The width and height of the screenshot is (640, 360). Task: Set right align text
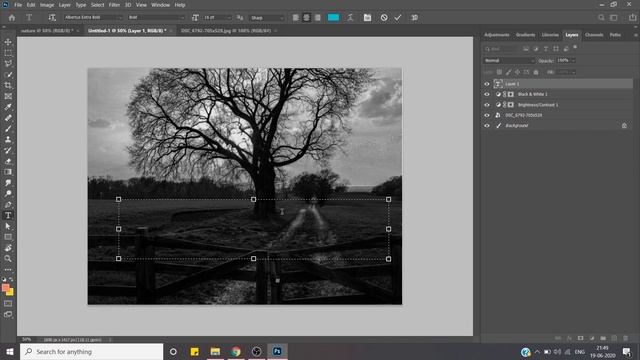tap(318, 18)
